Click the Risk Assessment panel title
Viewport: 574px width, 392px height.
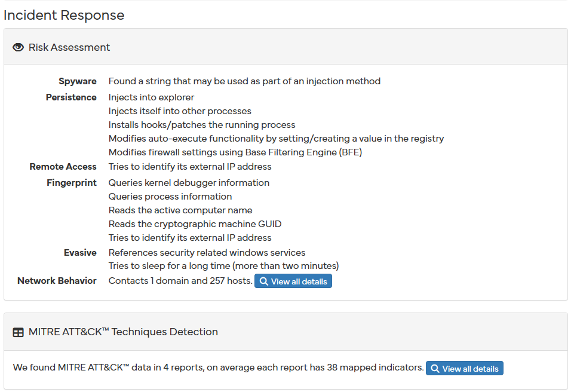point(69,47)
